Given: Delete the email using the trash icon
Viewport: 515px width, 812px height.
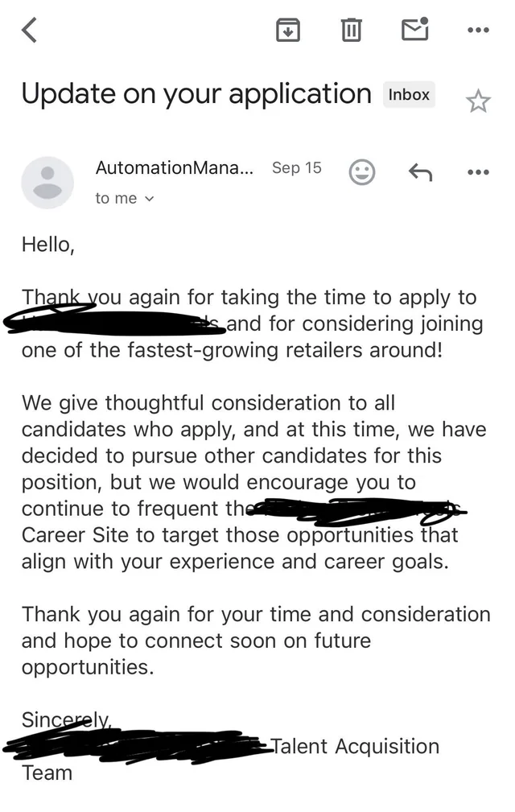Looking at the screenshot, I should point(351,30).
